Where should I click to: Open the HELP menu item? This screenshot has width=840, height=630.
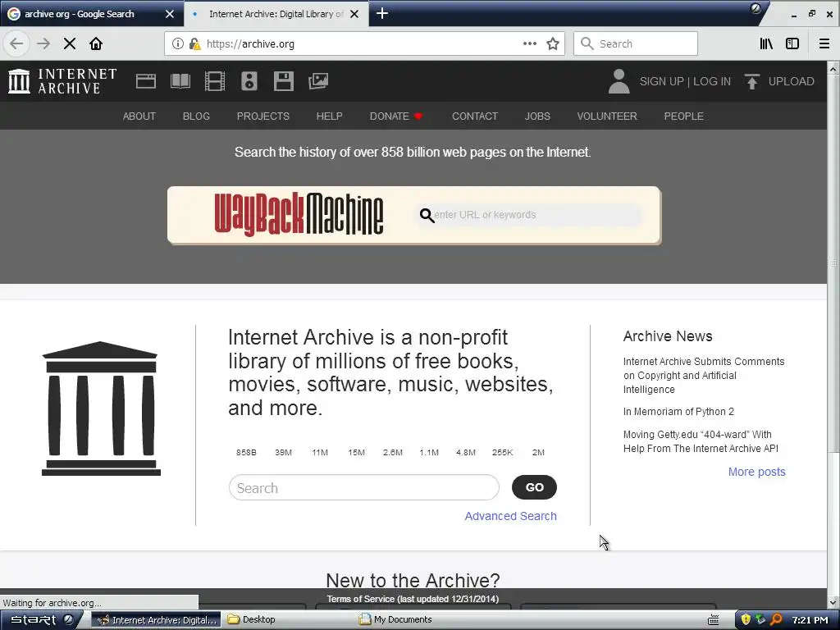pos(330,116)
